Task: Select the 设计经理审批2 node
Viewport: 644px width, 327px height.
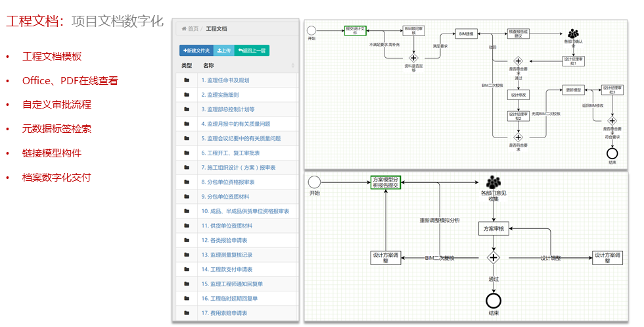Action: 518,116
